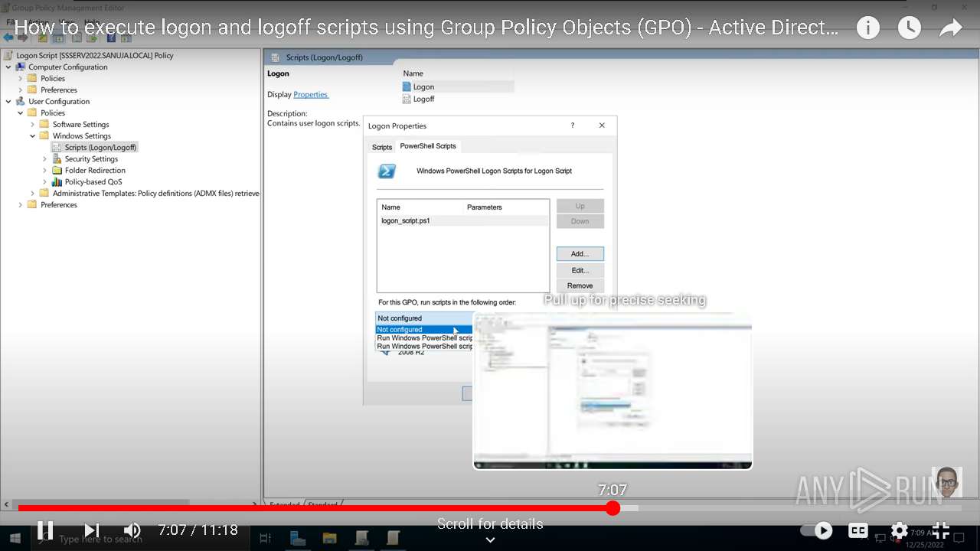Viewport: 980px width, 551px height.
Task: Select Administrative Templates tree item
Action: 150,193
